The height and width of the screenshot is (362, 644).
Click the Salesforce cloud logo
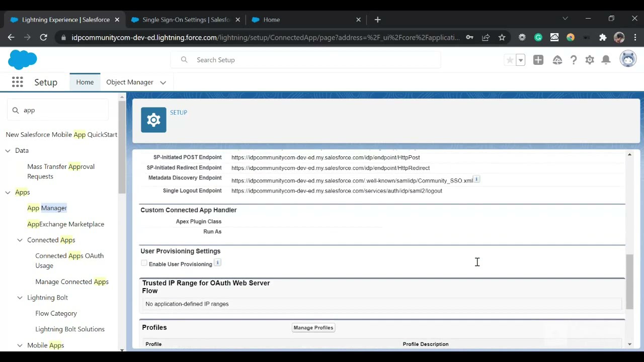coord(23,60)
